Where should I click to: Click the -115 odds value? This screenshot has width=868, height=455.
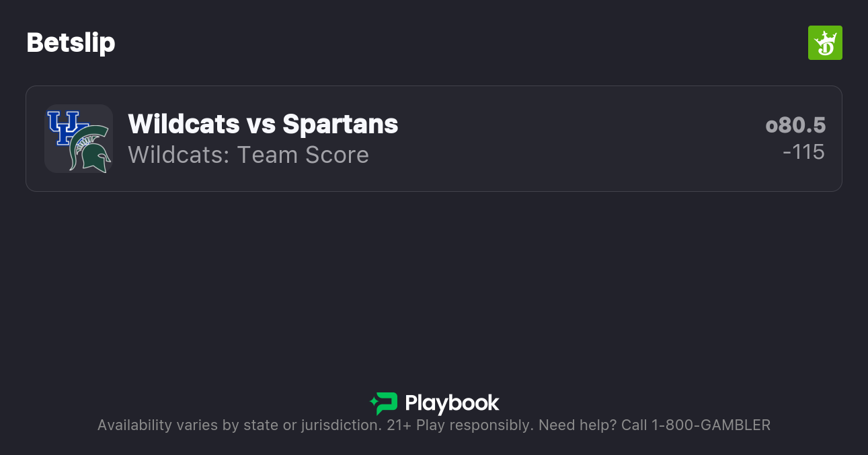point(803,152)
